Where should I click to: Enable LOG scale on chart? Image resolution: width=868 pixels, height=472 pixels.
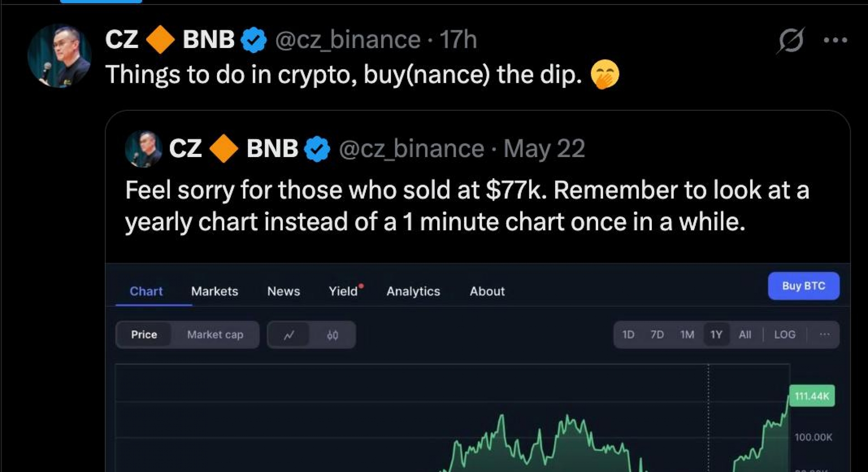click(784, 335)
